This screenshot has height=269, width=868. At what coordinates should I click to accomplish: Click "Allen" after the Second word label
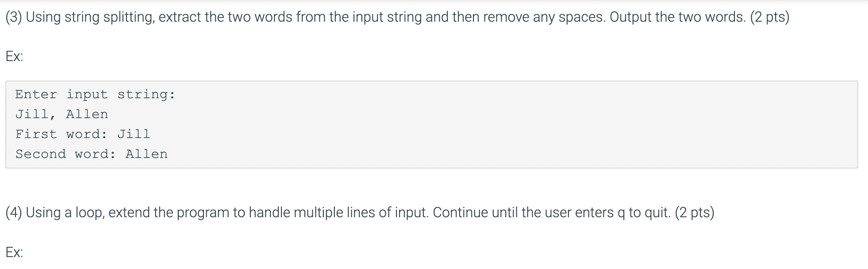[146, 154]
